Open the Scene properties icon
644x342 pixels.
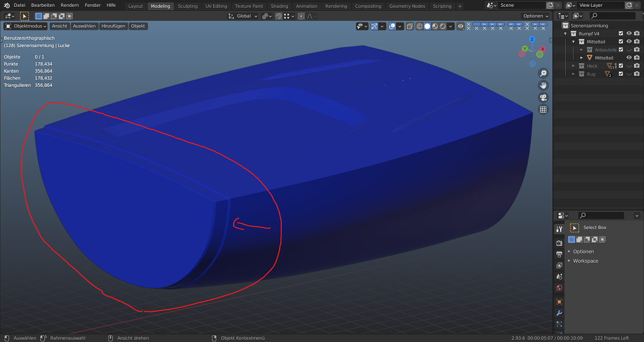[x=559, y=277]
